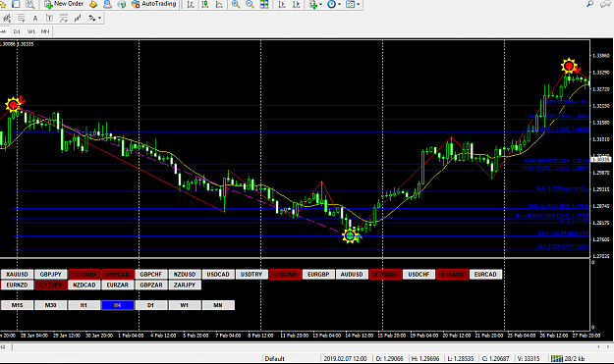Open the indicators list icon
This screenshot has height=364, width=614.
coord(312,4)
